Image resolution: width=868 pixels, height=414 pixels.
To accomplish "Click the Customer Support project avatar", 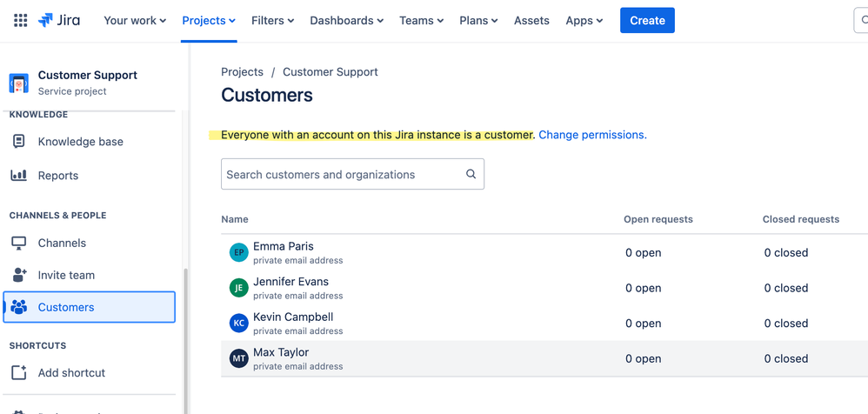I will [18, 83].
